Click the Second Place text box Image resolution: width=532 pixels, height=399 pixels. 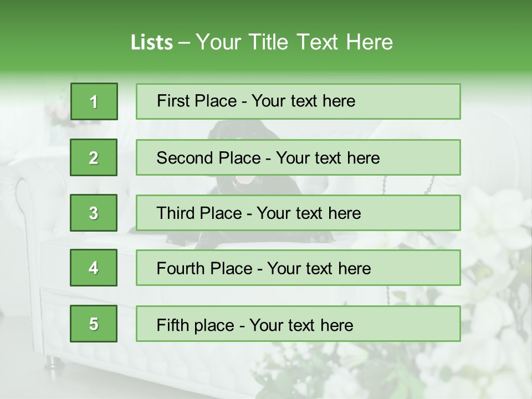pyautogui.click(x=298, y=157)
